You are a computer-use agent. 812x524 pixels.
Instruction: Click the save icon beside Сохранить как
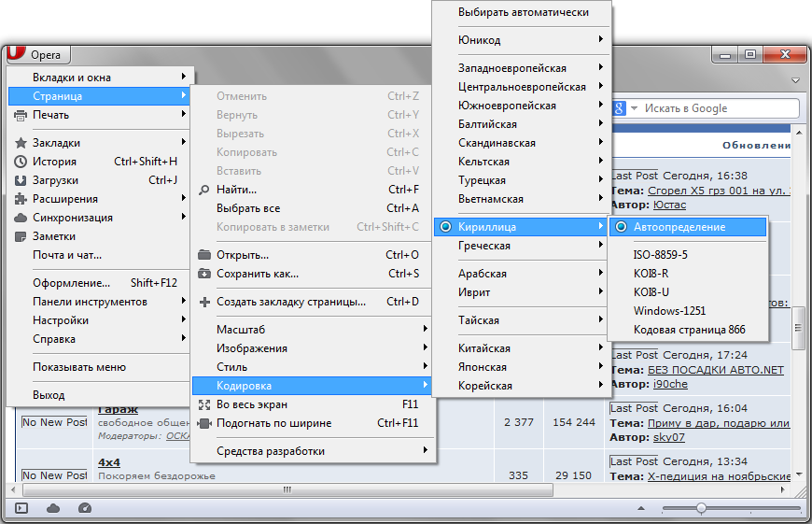pyautogui.click(x=204, y=274)
